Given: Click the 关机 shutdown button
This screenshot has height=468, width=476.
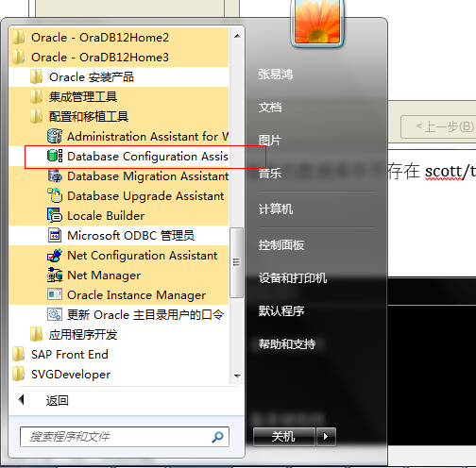Looking at the screenshot, I should (x=284, y=437).
